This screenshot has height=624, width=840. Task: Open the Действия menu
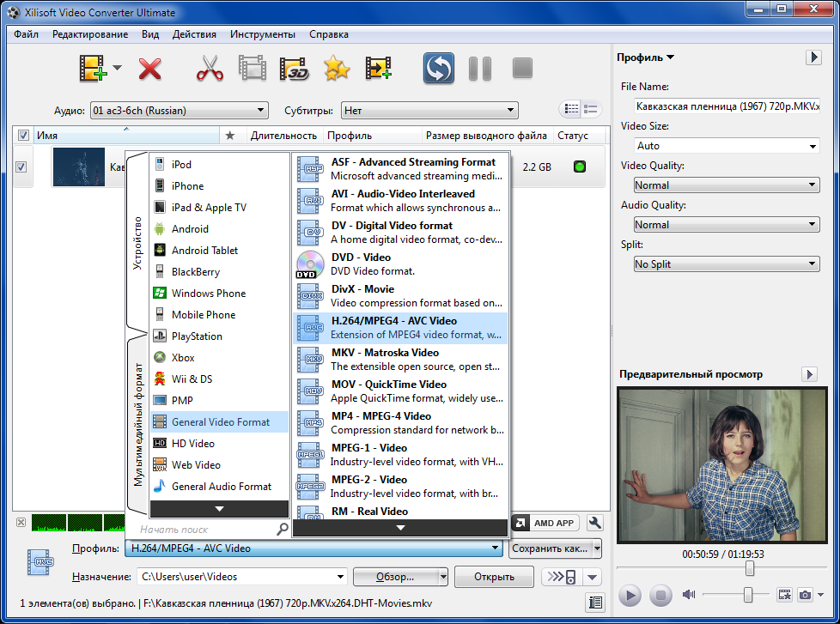point(194,34)
